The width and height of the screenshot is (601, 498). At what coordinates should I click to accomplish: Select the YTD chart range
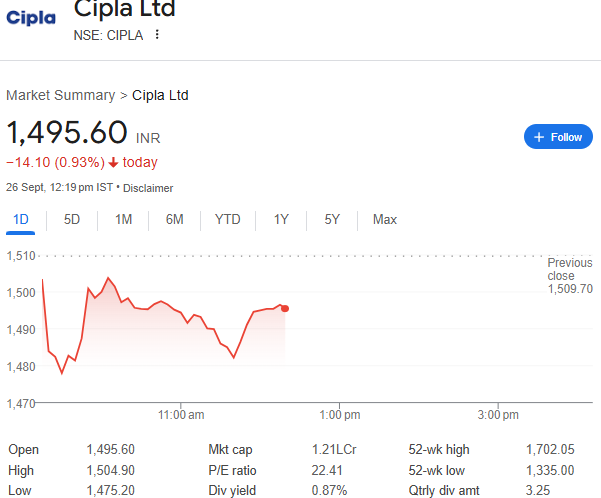227,219
